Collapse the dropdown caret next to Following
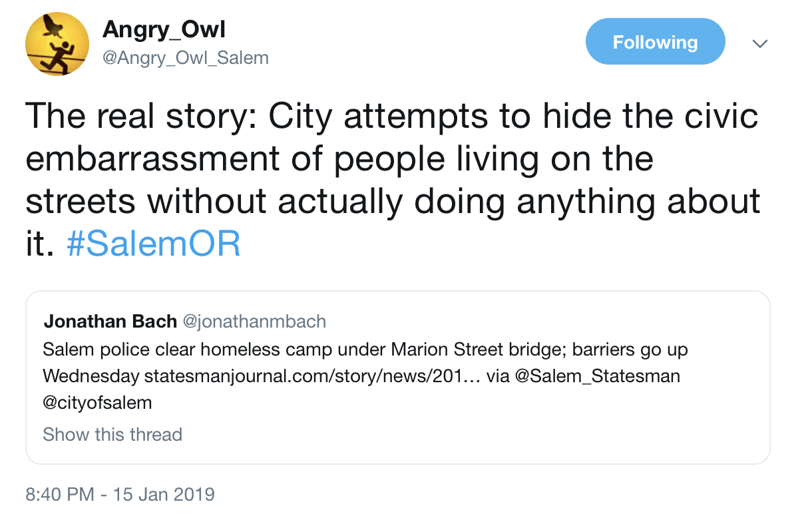Screen dimensions: 812x518 [x=759, y=43]
